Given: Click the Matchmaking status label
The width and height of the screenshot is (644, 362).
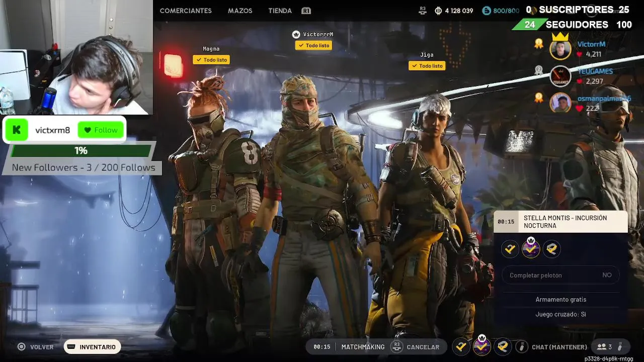Looking at the screenshot, I should tap(363, 347).
